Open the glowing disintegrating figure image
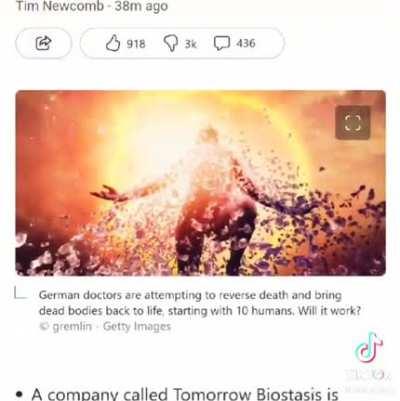 pyautogui.click(x=200, y=183)
